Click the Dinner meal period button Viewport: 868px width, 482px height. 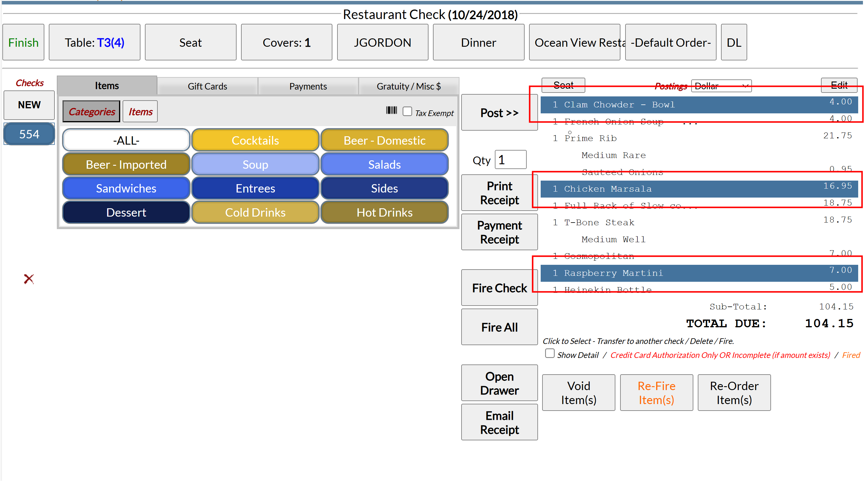478,42
